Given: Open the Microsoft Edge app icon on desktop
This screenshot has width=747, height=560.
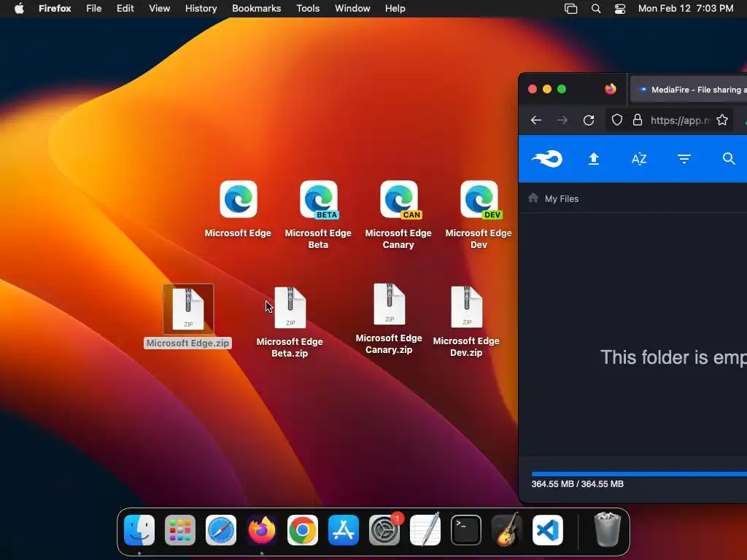Looking at the screenshot, I should tap(239, 199).
